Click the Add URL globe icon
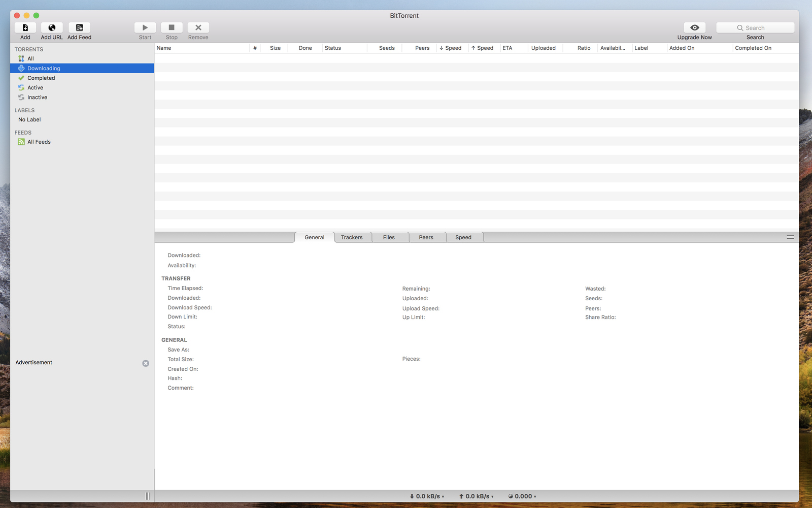The height and width of the screenshot is (508, 812). 52,27
